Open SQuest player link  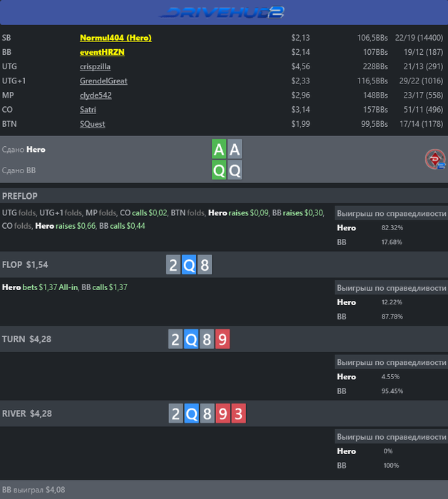pos(93,124)
